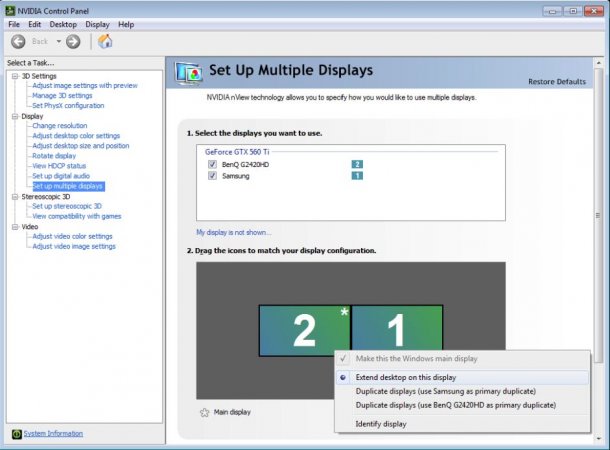Screen dimensions: 610x450
Task: Open Set up stereoscopic 3D task
Action: pyautogui.click(x=67, y=206)
